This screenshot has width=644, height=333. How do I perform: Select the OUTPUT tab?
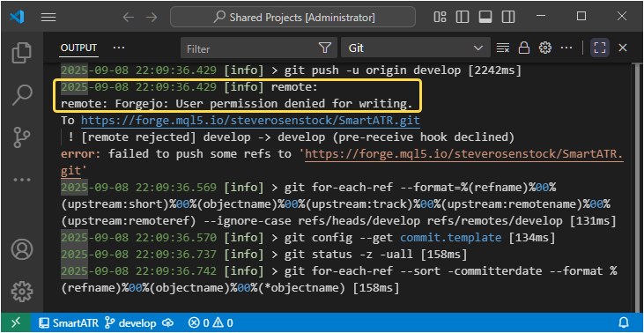pyautogui.click(x=79, y=48)
